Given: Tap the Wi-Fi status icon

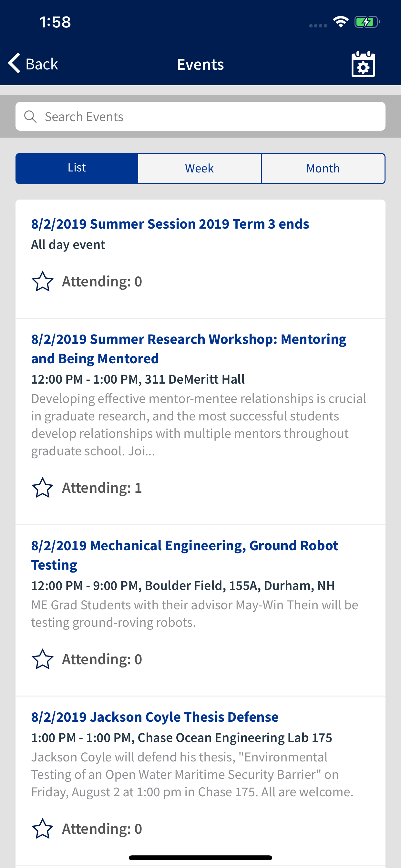Looking at the screenshot, I should [x=341, y=22].
